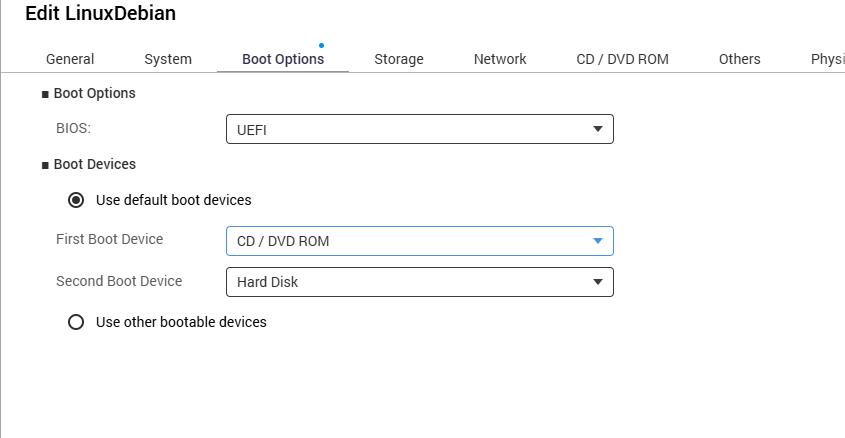Screen dimensions: 845x438
Task: Click the Boot Devices section heading
Action: [x=94, y=164]
